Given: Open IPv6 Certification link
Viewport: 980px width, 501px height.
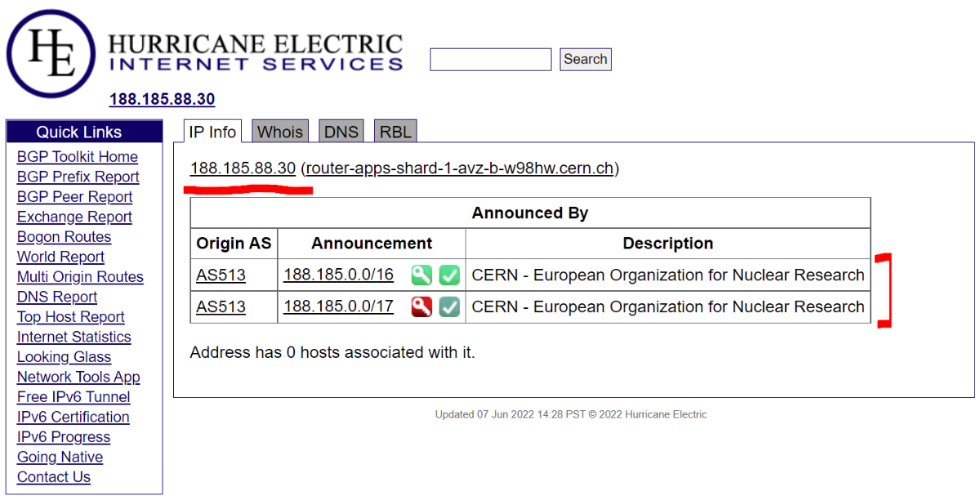Looking at the screenshot, I should tap(73, 417).
